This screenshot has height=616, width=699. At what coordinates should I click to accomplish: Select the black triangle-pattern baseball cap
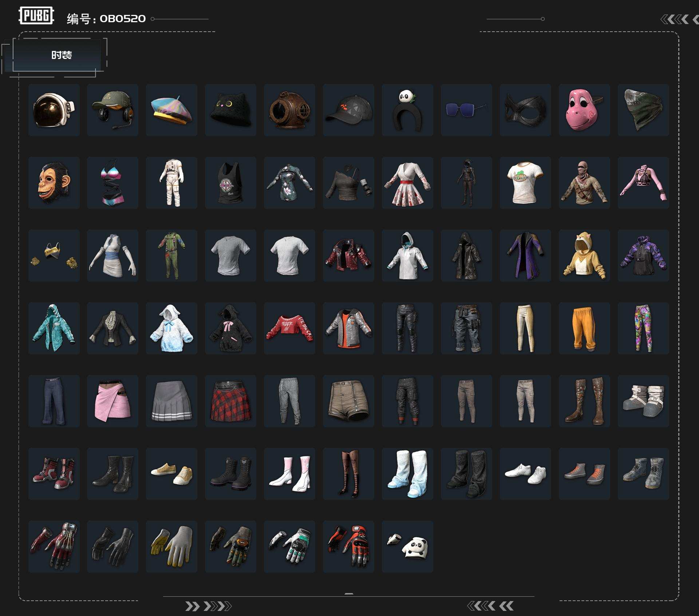349,110
